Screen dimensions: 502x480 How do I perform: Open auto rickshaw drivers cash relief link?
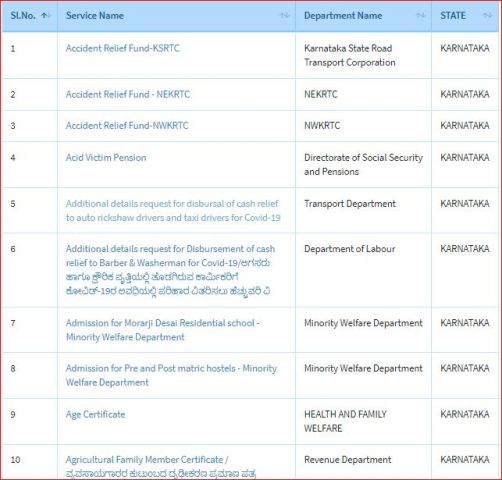click(x=173, y=211)
